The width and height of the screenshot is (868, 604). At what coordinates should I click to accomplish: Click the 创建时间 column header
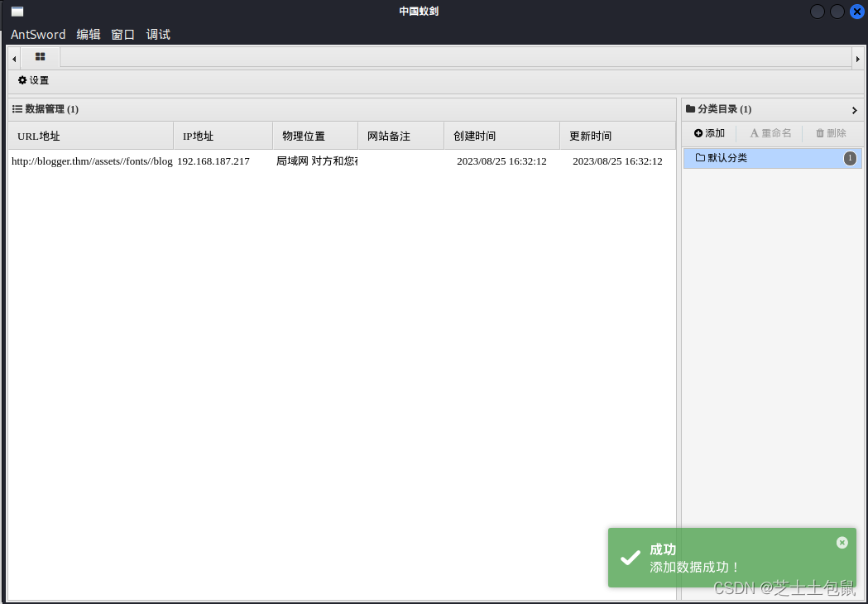coord(502,136)
